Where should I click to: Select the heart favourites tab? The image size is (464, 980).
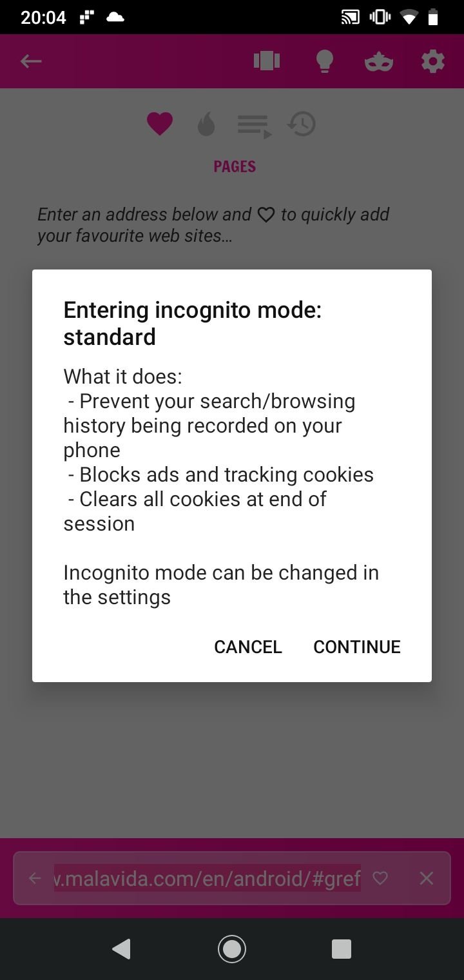160,123
